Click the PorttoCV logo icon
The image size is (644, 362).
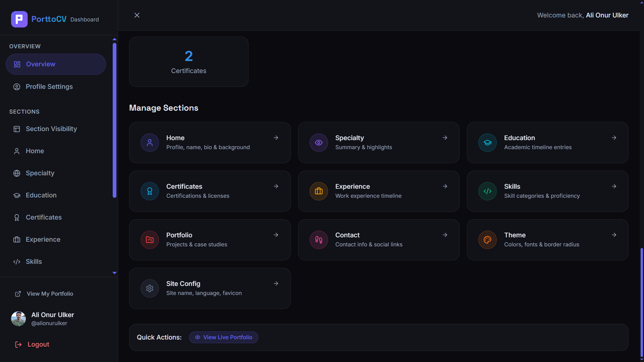pyautogui.click(x=19, y=19)
